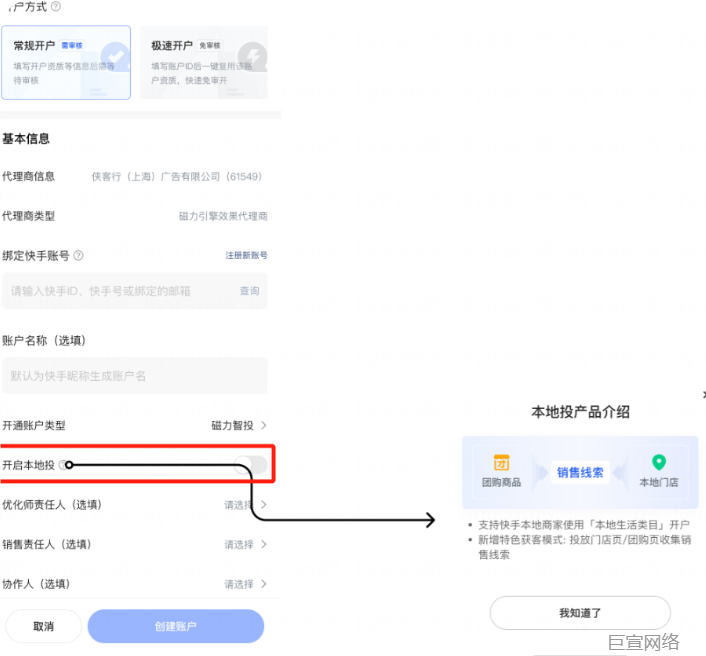Open the 注册新账号 link
The height and width of the screenshot is (656, 706).
[x=246, y=255]
